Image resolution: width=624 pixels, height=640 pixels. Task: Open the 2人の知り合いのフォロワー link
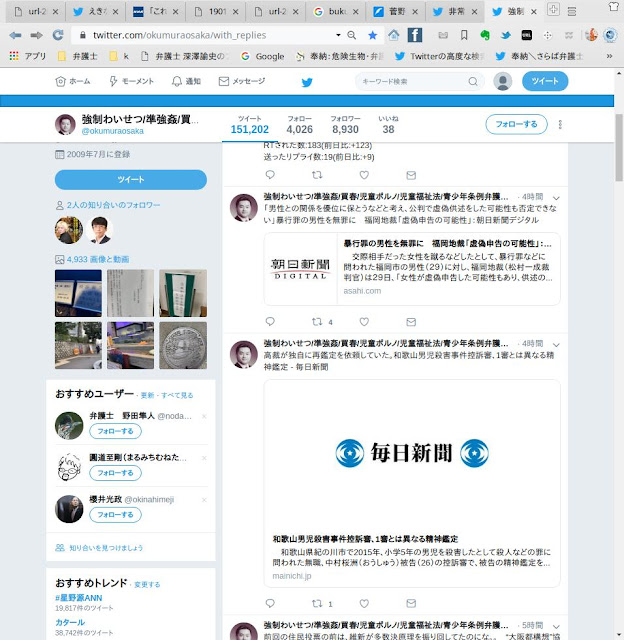(x=113, y=205)
